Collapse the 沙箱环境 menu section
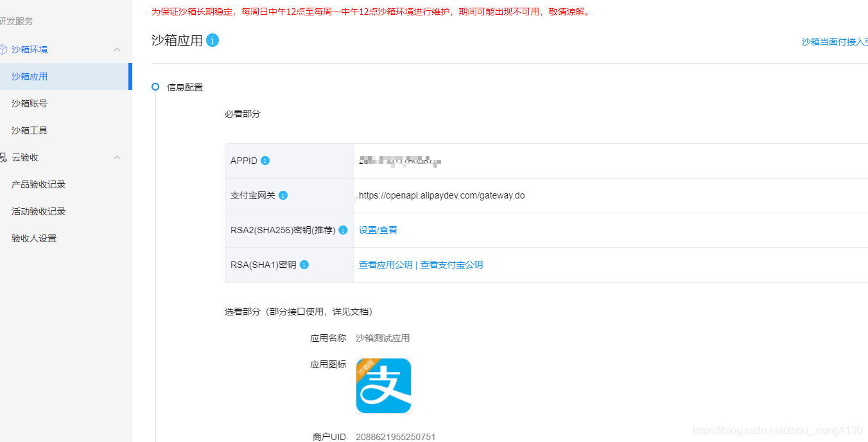This screenshot has height=442, width=868. (117, 49)
